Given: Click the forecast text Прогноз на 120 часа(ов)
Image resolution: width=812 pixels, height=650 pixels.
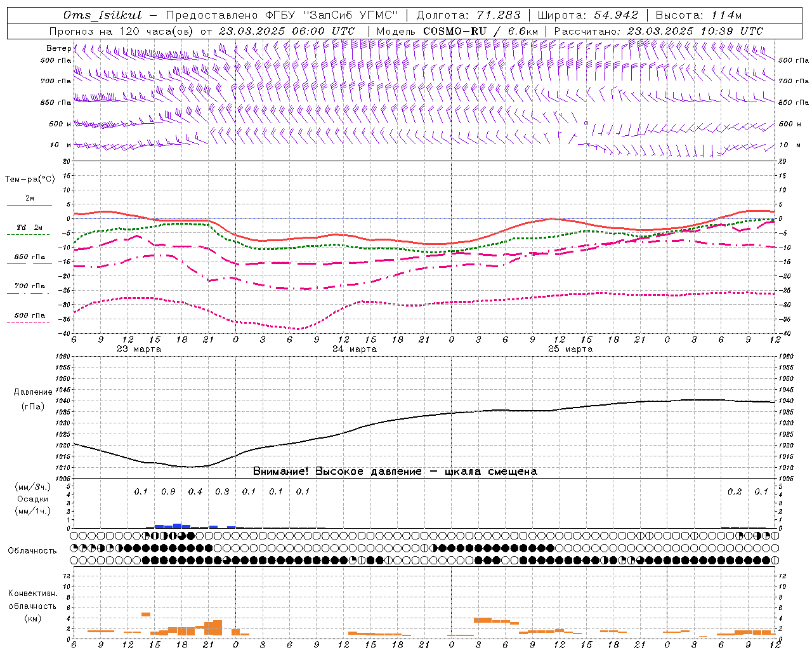Looking at the screenshot, I should click(x=122, y=31).
